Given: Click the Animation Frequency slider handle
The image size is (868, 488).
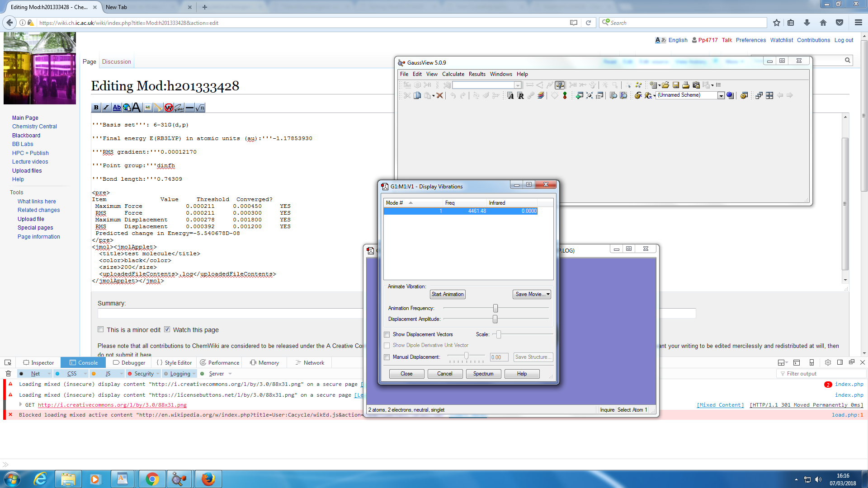Looking at the screenshot, I should [x=495, y=308].
